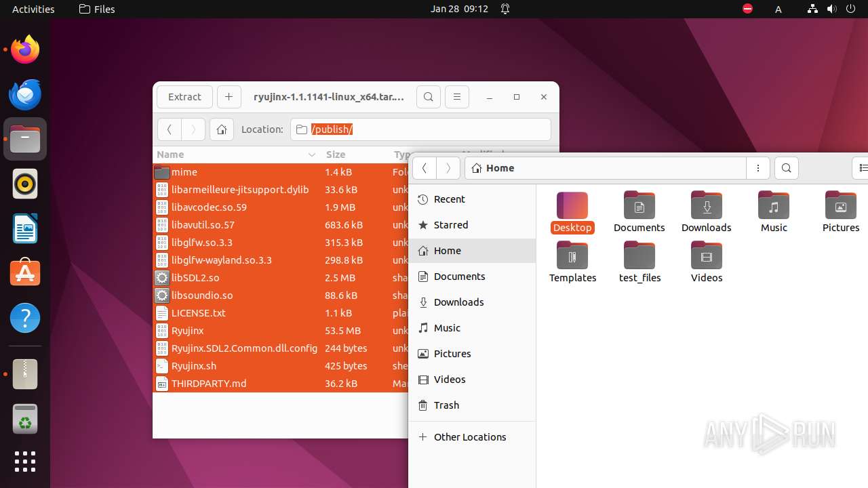Open Pictures in Files sidebar
The width and height of the screenshot is (868, 488).
click(x=472, y=354)
